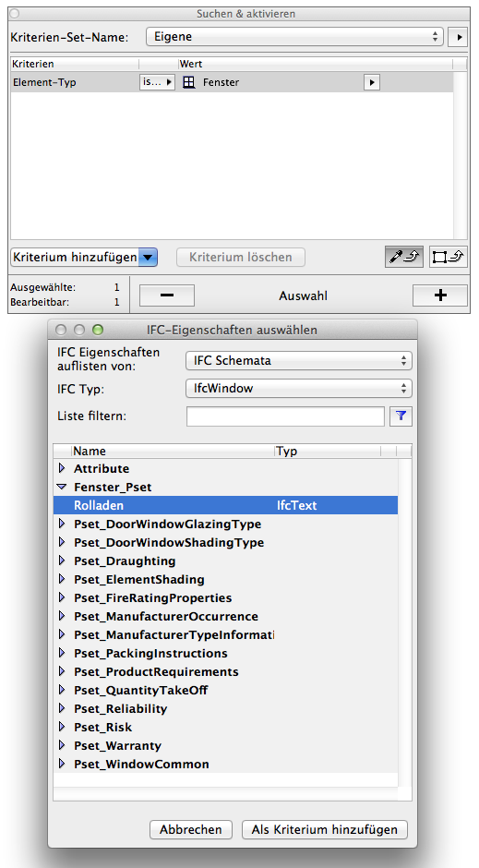Click the Als Kriterium hinzufügen button

325,830
